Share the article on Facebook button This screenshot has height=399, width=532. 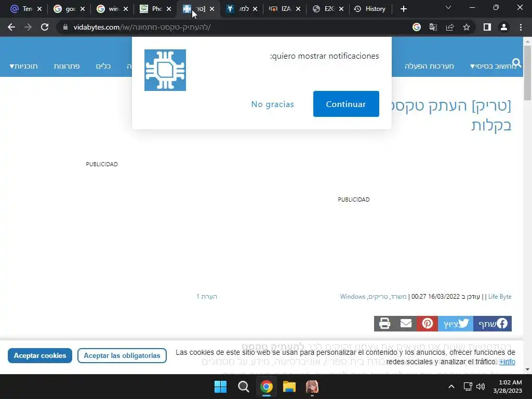(493, 323)
